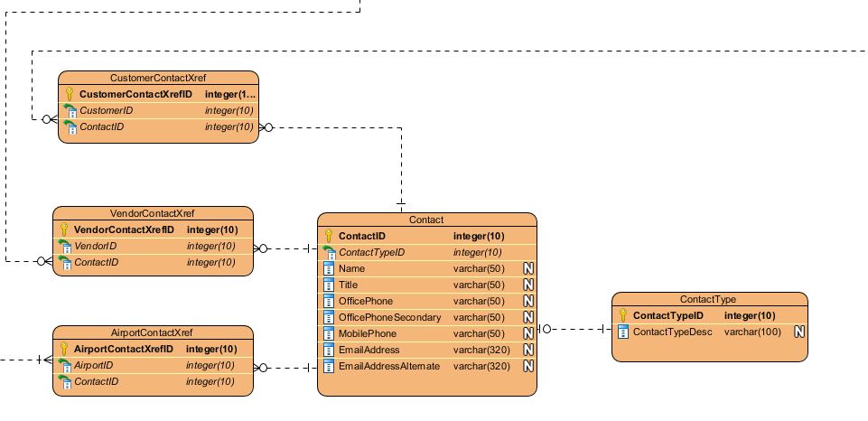
Task: Click the column icon beside ContactTypeDesc
Action: click(x=623, y=332)
